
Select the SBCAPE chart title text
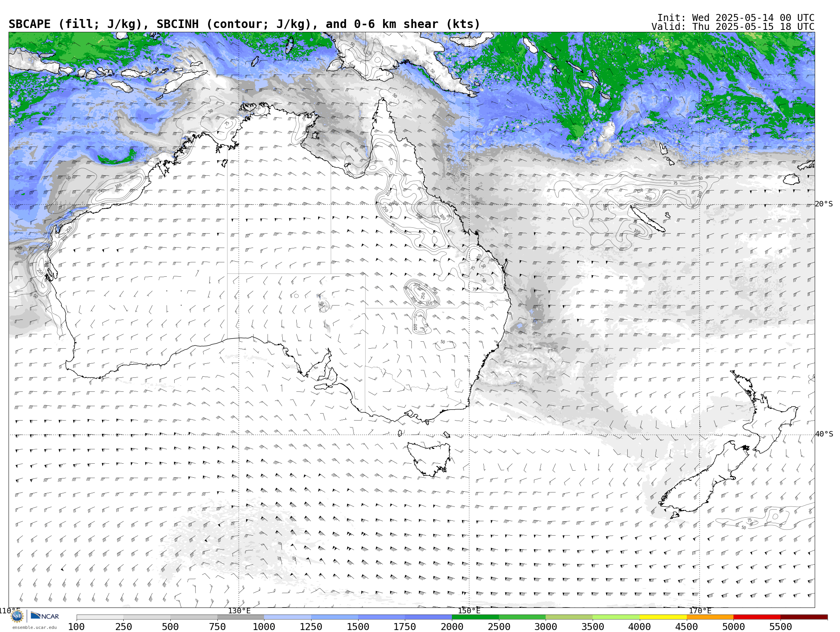244,24
